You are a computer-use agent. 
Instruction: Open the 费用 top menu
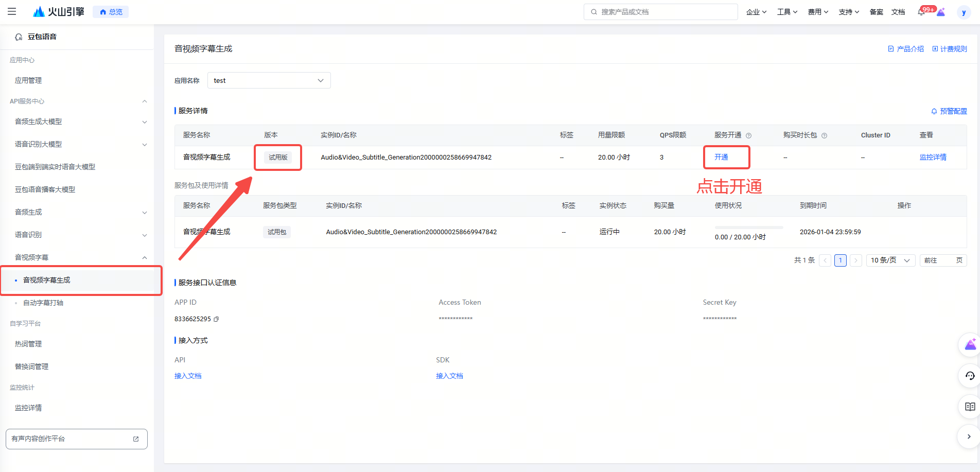[x=817, y=12]
